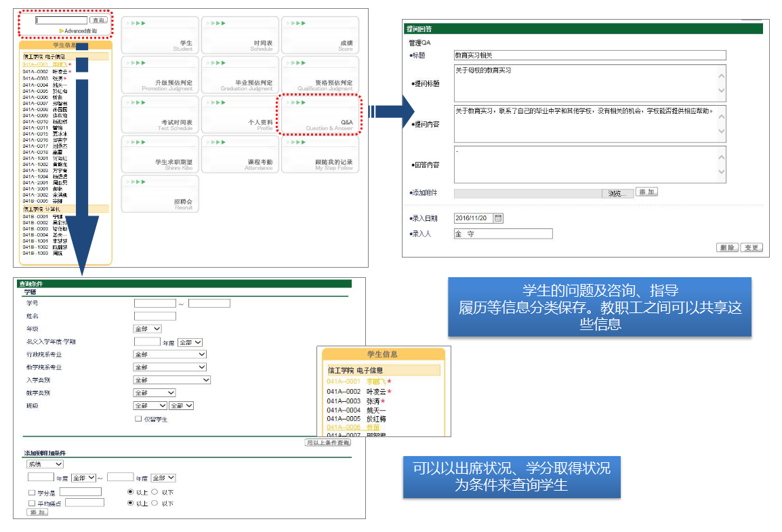Click the 姓名 input field
The width and height of the screenshot is (782, 532).
point(155,316)
